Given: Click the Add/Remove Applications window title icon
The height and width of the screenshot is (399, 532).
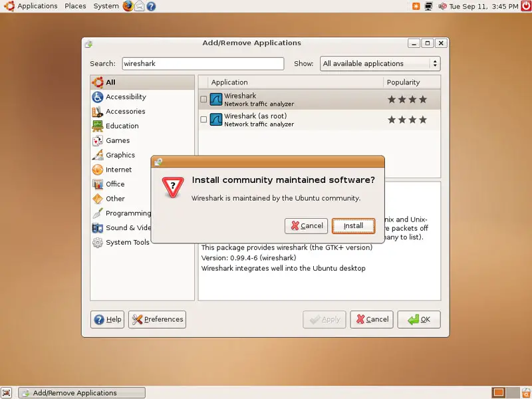Looking at the screenshot, I should tap(89, 44).
